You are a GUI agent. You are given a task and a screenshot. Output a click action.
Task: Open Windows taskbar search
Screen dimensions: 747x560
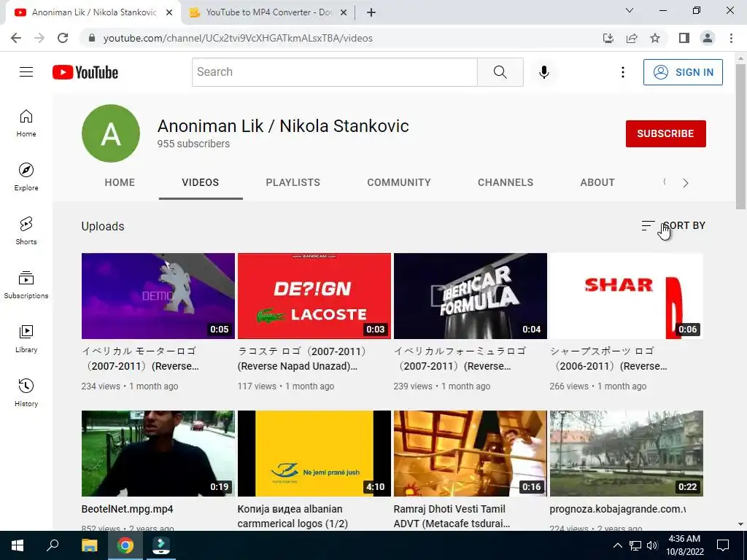pyautogui.click(x=53, y=545)
